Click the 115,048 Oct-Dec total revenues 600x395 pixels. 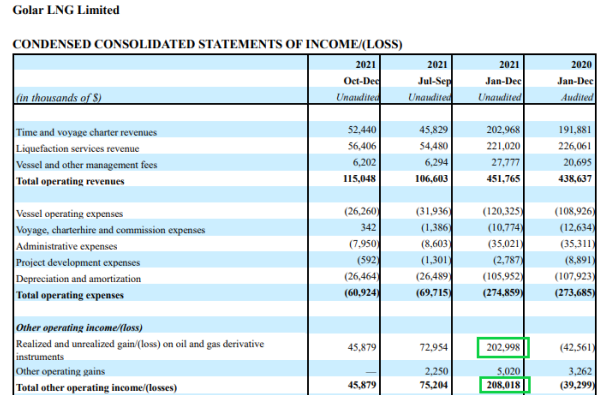point(359,179)
